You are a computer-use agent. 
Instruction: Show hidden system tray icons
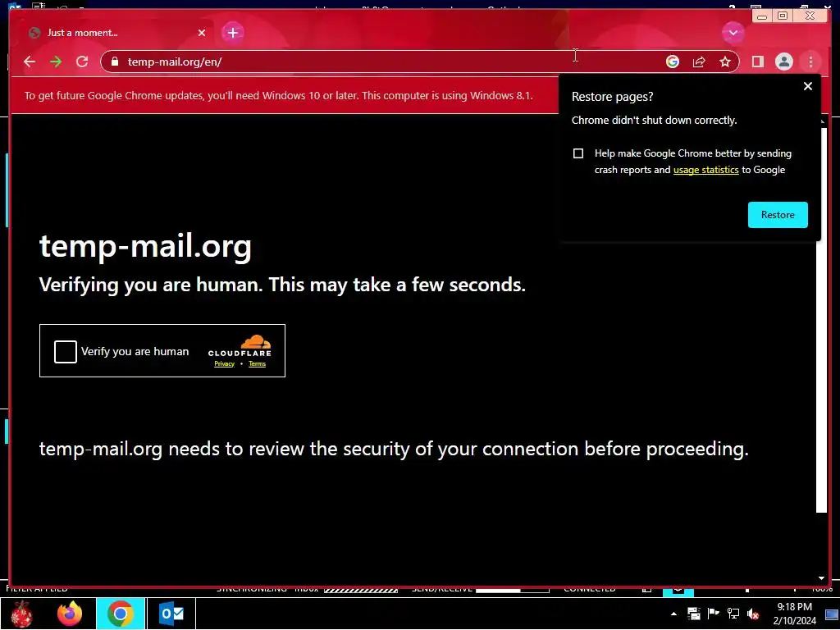click(x=673, y=614)
